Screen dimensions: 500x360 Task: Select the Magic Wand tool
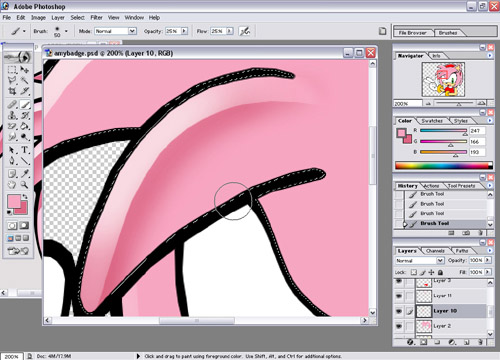(x=25, y=80)
